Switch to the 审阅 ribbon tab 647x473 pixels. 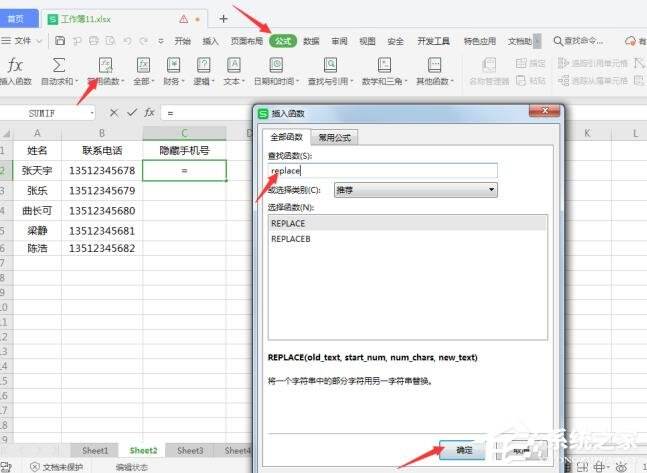tap(339, 41)
